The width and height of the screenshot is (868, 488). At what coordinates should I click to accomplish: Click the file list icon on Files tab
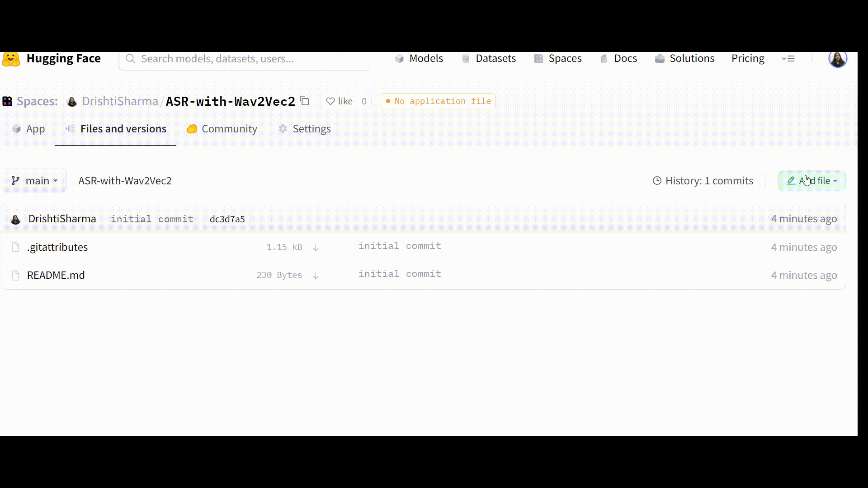coord(70,129)
